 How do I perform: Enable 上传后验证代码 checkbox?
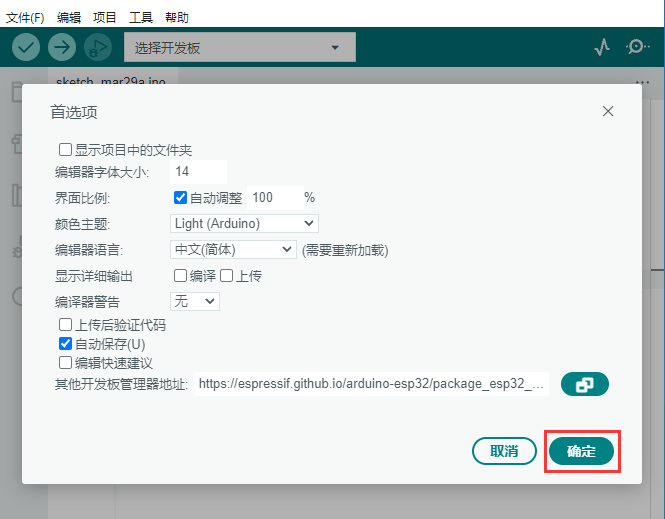[65, 325]
